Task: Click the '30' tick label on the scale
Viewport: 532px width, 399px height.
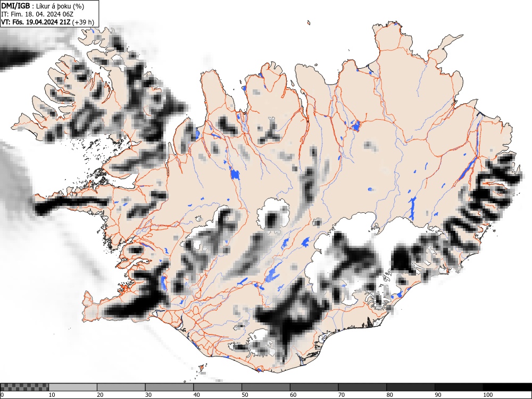Action: (x=148, y=395)
